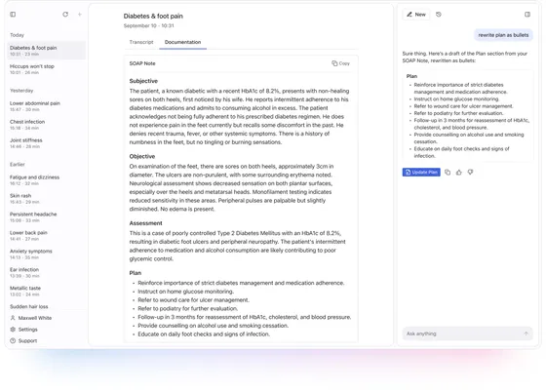
Task: Switch to the Transcript tab
Action: pos(141,42)
